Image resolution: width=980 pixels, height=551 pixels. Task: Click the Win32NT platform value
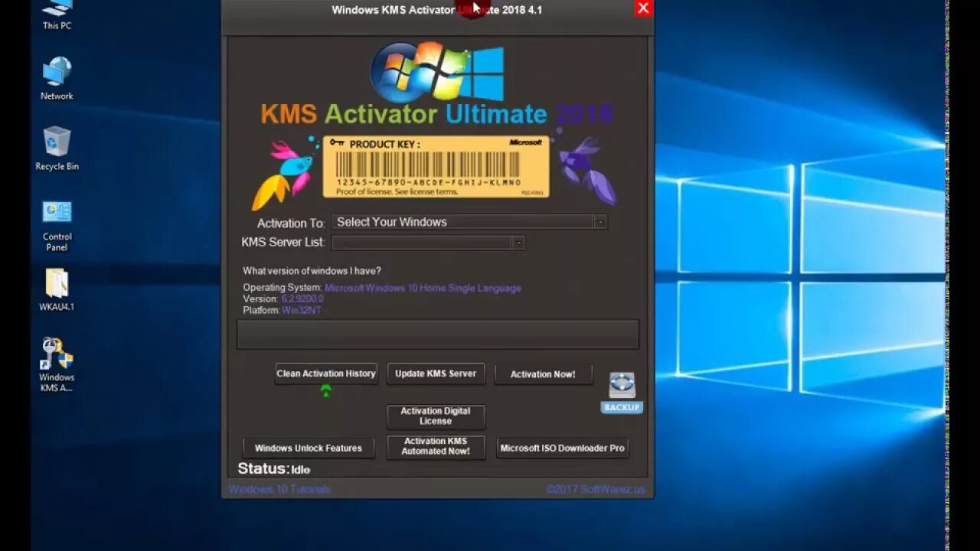pyautogui.click(x=301, y=310)
